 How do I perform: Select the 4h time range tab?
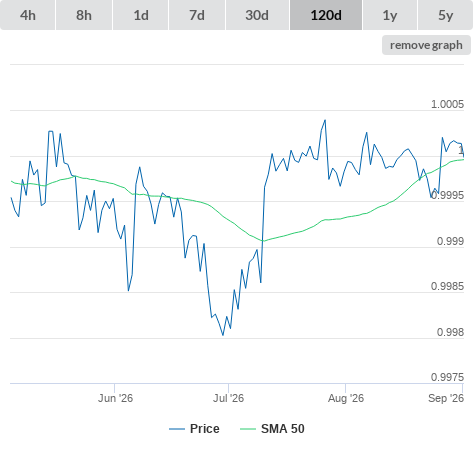28,15
